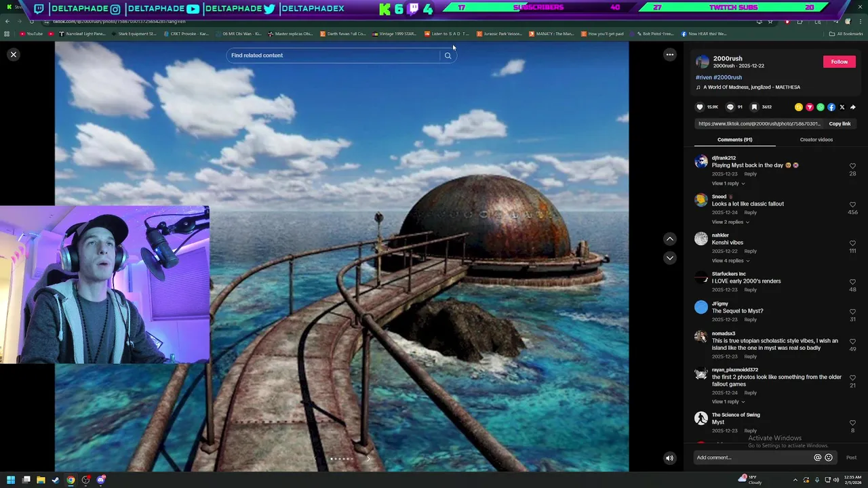
Task: Reply to djfrank212's comment
Action: 750,174
